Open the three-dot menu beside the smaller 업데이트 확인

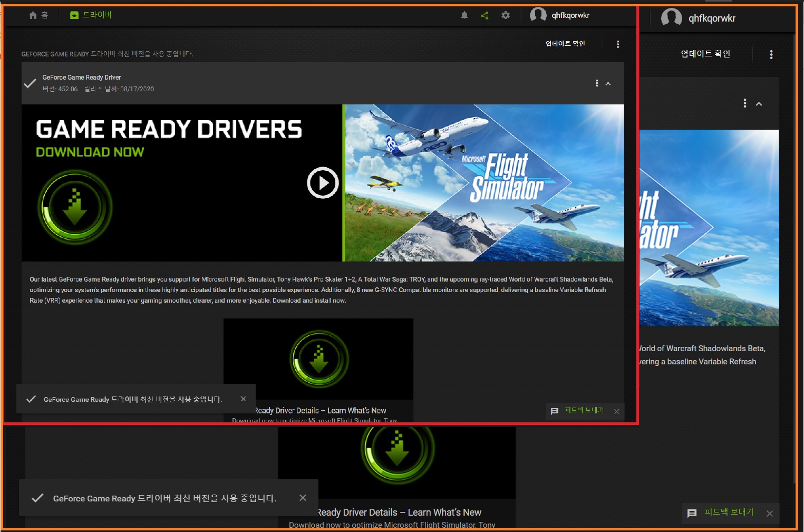[618, 44]
